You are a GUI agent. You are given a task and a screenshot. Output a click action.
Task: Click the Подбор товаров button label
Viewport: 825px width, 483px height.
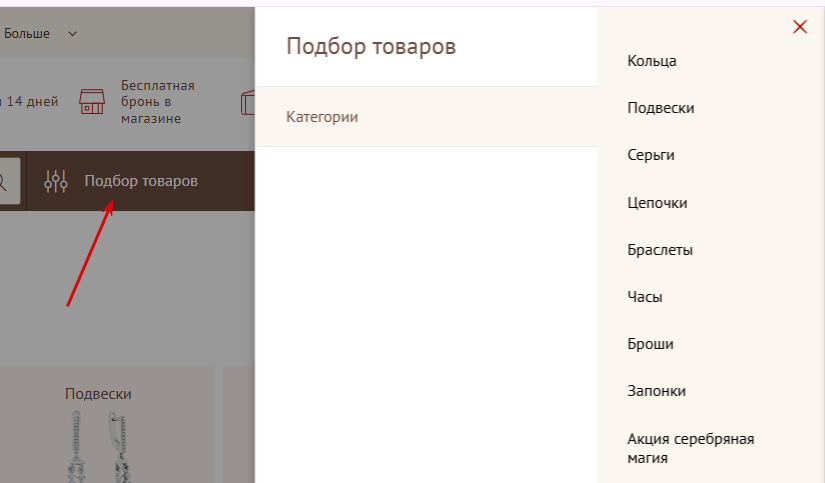pyautogui.click(x=141, y=181)
